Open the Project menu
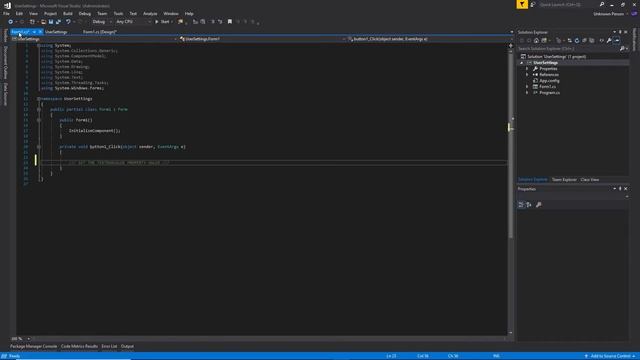640x360 pixels. [x=50, y=13]
